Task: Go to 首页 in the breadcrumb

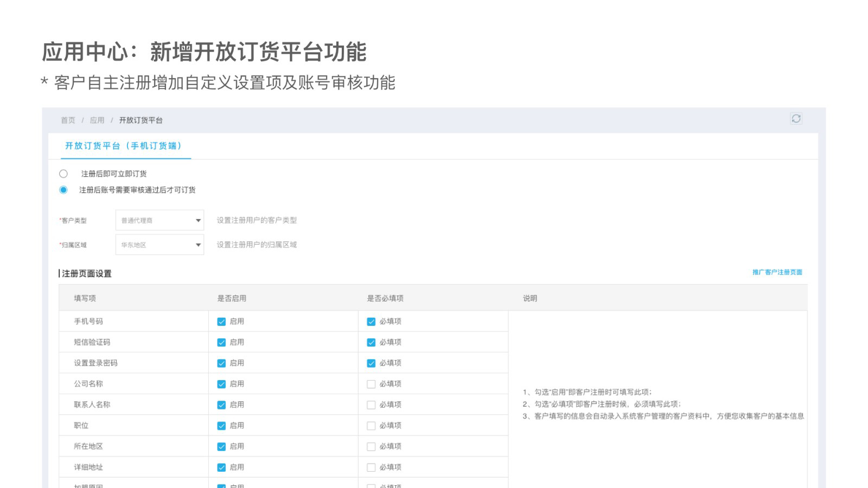Action: (68, 120)
